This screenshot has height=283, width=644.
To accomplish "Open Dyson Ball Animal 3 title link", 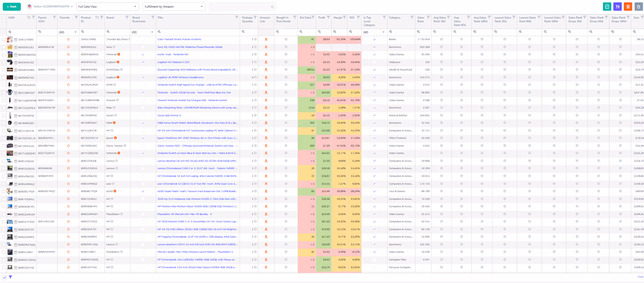I will (169, 115).
